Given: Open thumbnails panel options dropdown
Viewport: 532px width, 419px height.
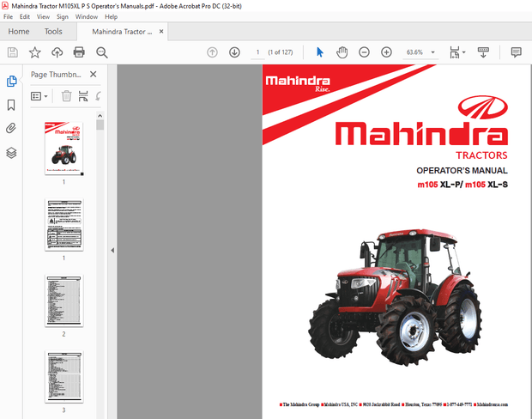Looking at the screenshot, I should (x=39, y=96).
